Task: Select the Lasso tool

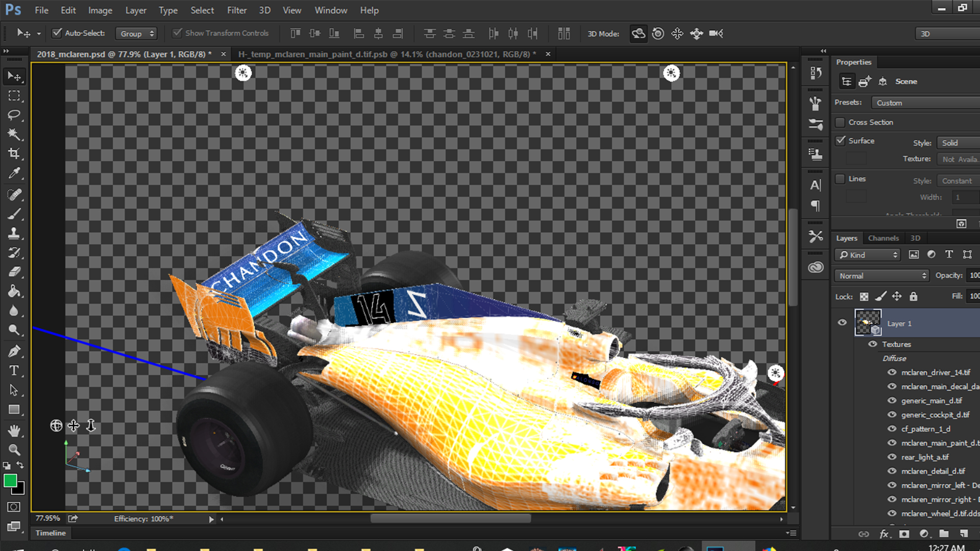Action: pyautogui.click(x=14, y=115)
